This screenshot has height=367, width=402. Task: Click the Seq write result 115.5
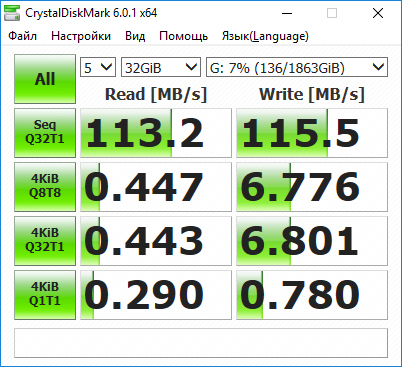[312, 133]
